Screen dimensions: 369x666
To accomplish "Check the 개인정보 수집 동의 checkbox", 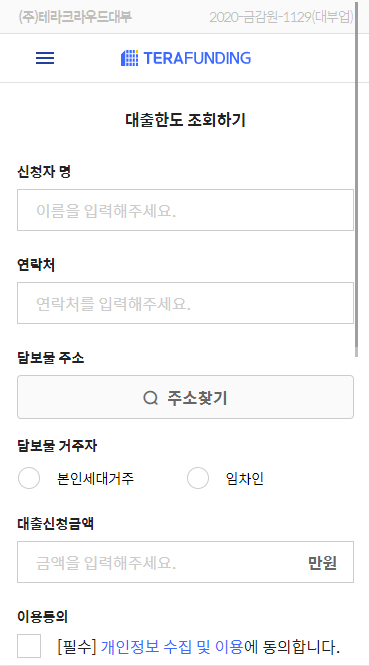I will [x=29, y=646].
